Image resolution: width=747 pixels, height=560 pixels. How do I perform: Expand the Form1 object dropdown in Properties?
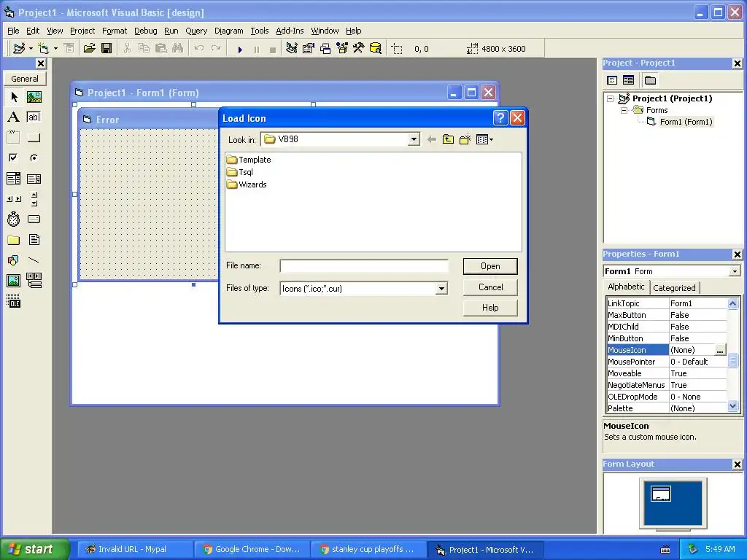(735, 271)
